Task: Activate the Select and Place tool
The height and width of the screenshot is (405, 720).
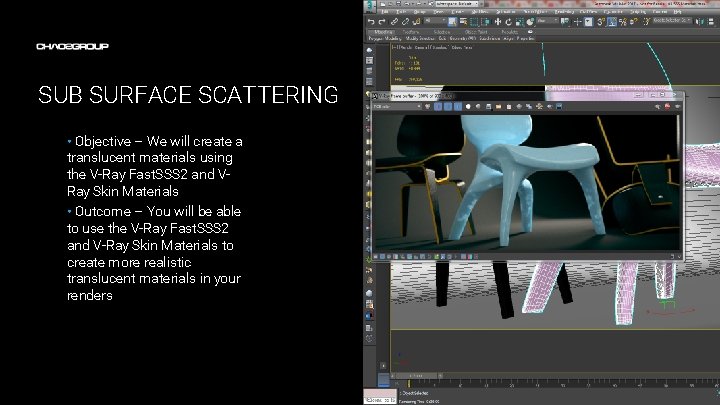Action: click(x=530, y=22)
